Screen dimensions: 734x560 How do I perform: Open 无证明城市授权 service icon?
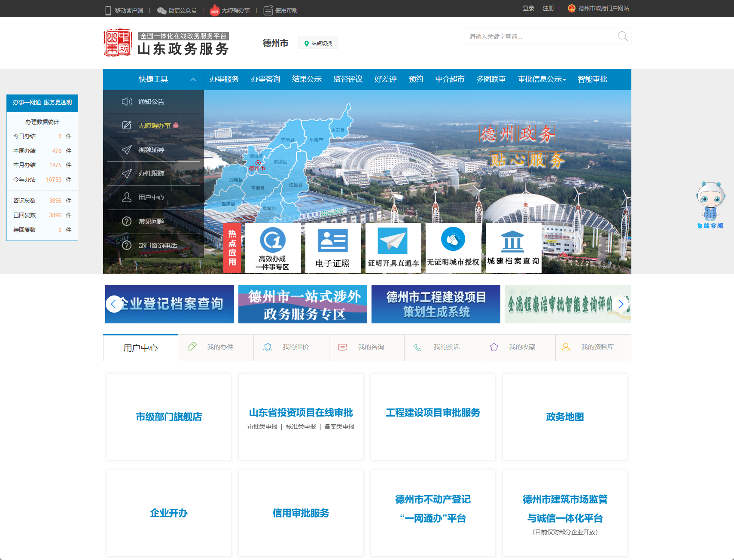[453, 247]
